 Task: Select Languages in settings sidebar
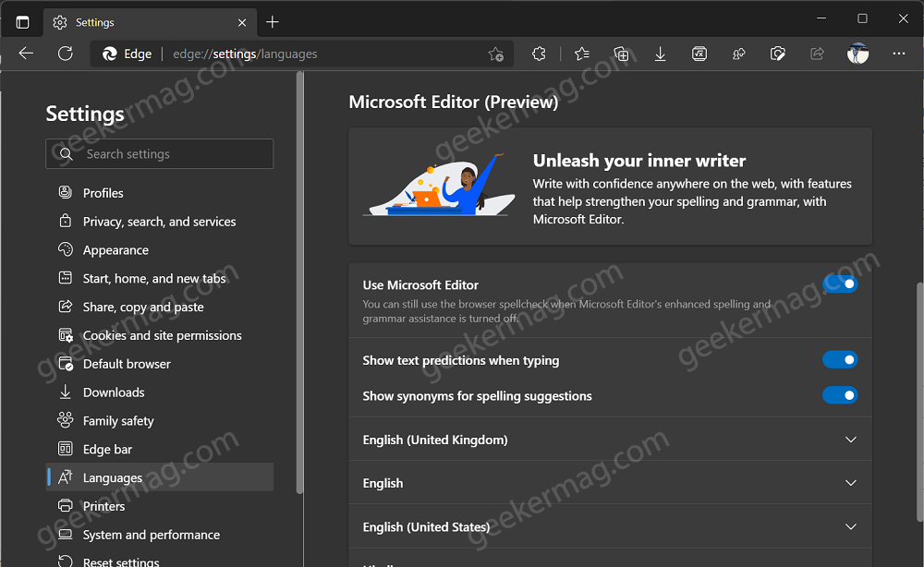160,477
